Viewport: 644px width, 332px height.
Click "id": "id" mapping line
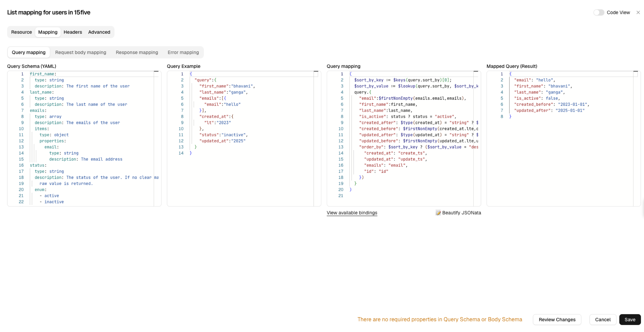376,171
